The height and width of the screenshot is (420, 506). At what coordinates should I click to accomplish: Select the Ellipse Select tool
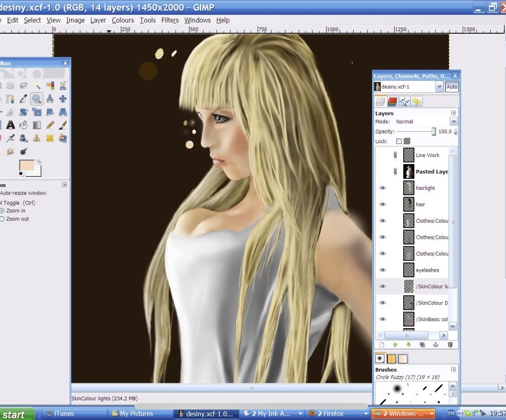click(11, 85)
